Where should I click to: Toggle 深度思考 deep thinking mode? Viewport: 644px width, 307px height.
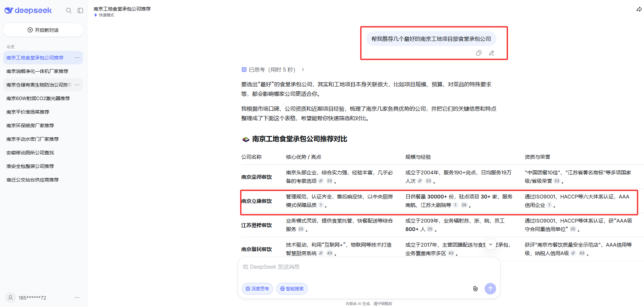click(257, 289)
